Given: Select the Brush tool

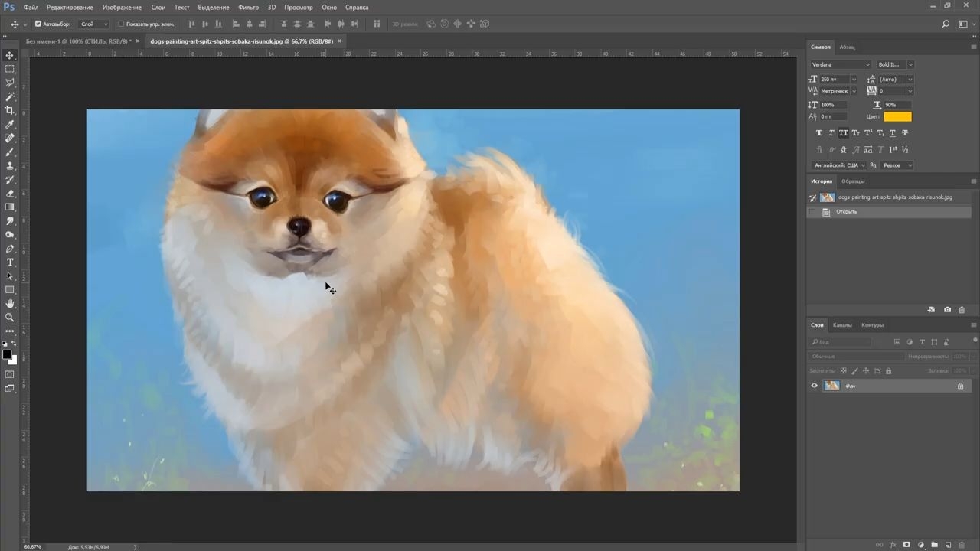Looking at the screenshot, I should pos(10,152).
